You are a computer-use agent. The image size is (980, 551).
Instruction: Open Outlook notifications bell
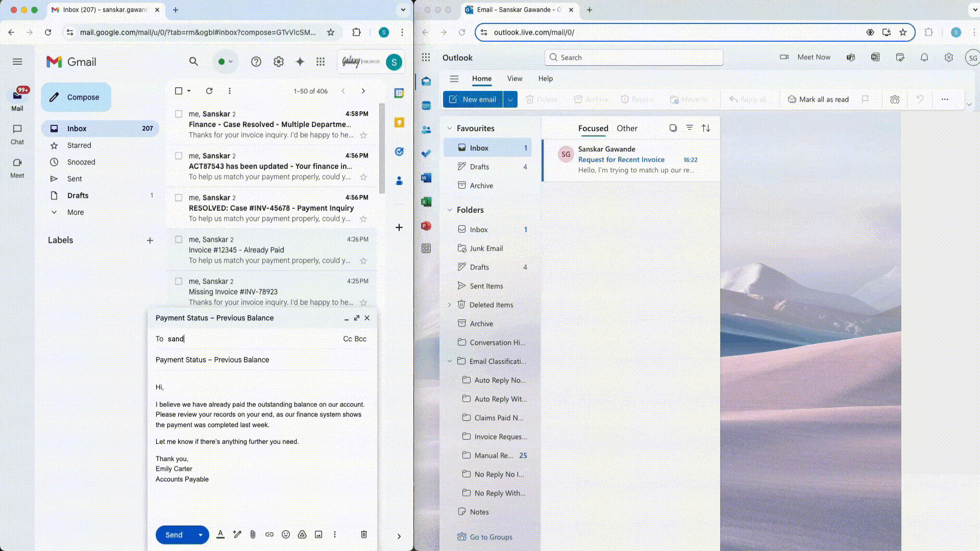coord(924,58)
